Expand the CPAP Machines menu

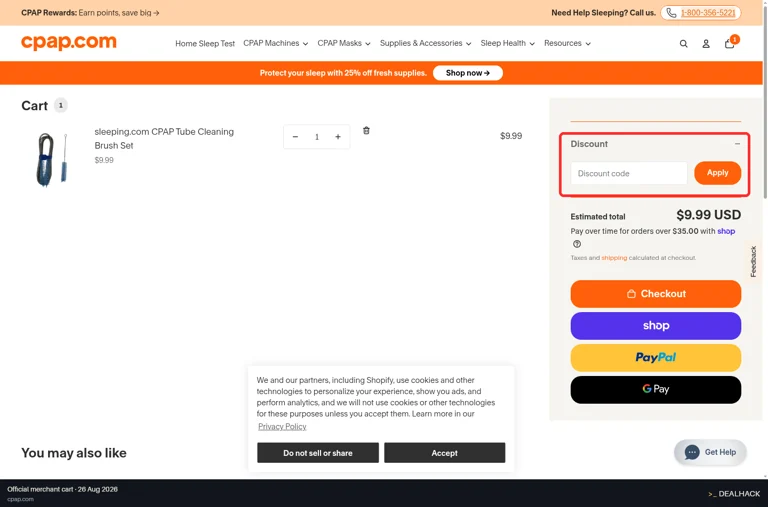pos(276,43)
